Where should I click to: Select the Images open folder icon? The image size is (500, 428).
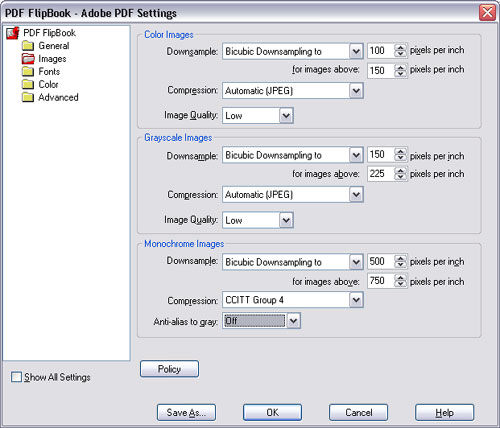click(x=28, y=58)
